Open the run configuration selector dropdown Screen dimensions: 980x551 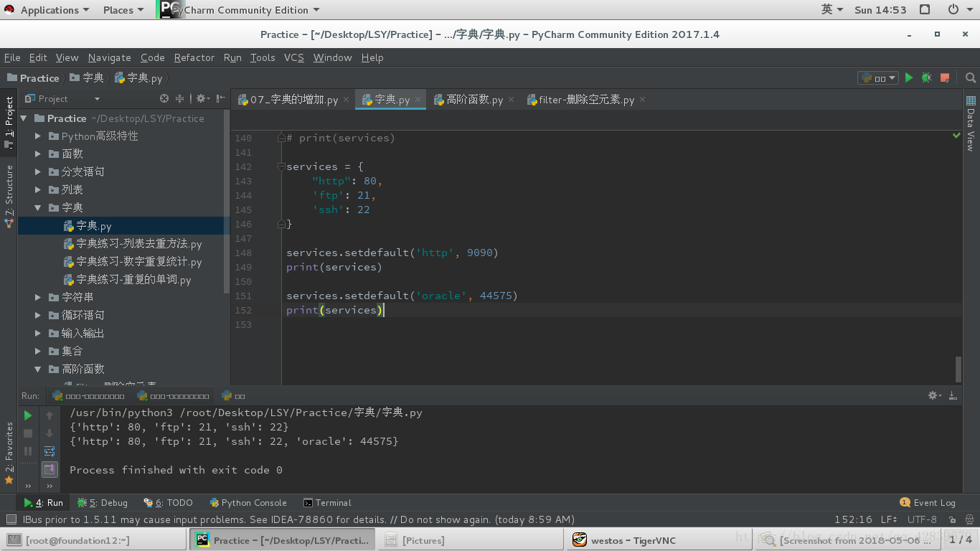pyautogui.click(x=878, y=77)
